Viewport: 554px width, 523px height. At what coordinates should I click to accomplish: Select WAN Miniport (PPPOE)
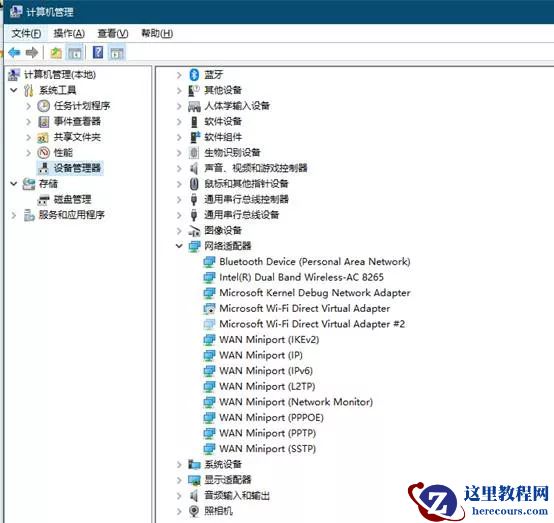coord(271,417)
